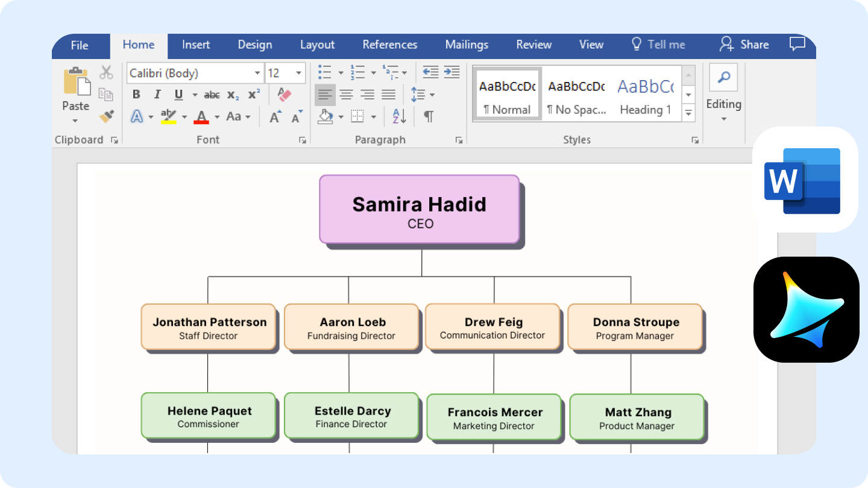This screenshot has width=868, height=488.
Task: Increase font size with Grow Font icon
Action: tap(274, 116)
